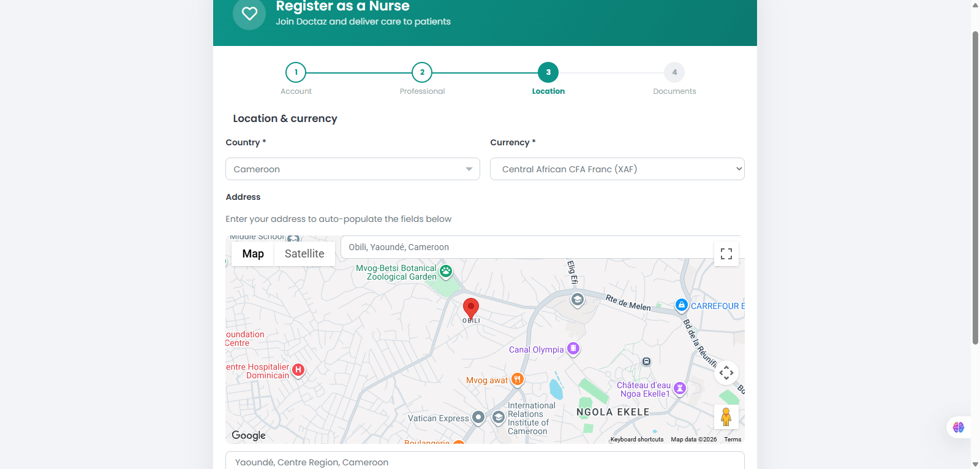
Task: Click the map address search field
Action: point(527,247)
